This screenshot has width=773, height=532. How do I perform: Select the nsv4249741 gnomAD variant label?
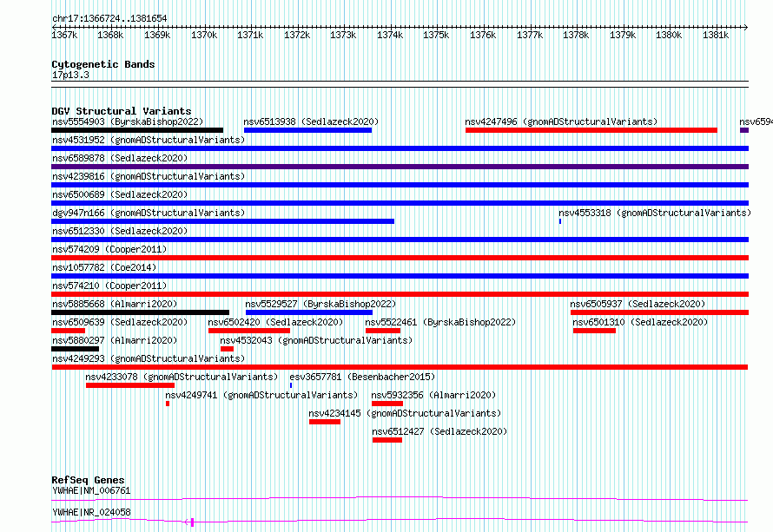[x=261, y=395]
